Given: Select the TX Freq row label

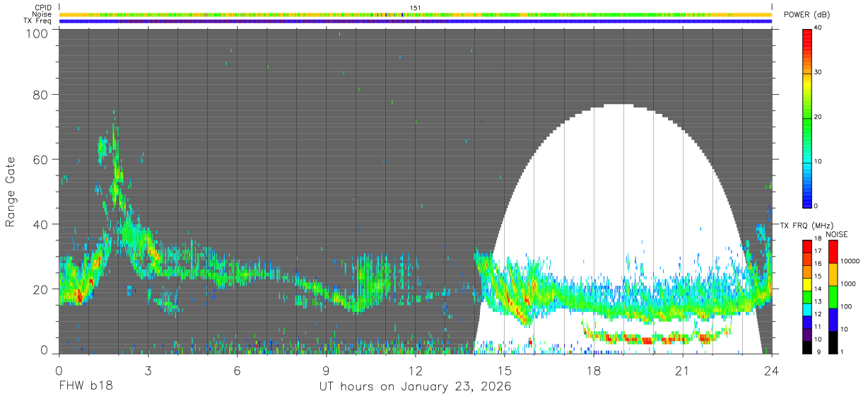Looking at the screenshot, I should 38,21.
